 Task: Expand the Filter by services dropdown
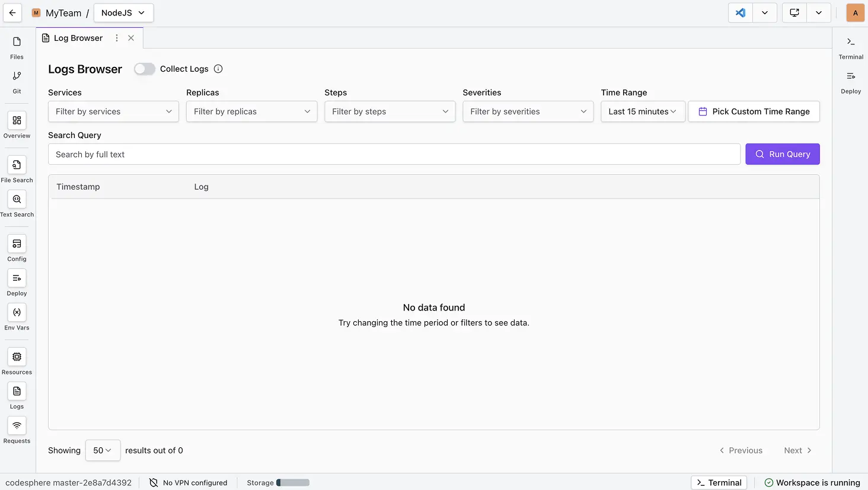click(113, 111)
